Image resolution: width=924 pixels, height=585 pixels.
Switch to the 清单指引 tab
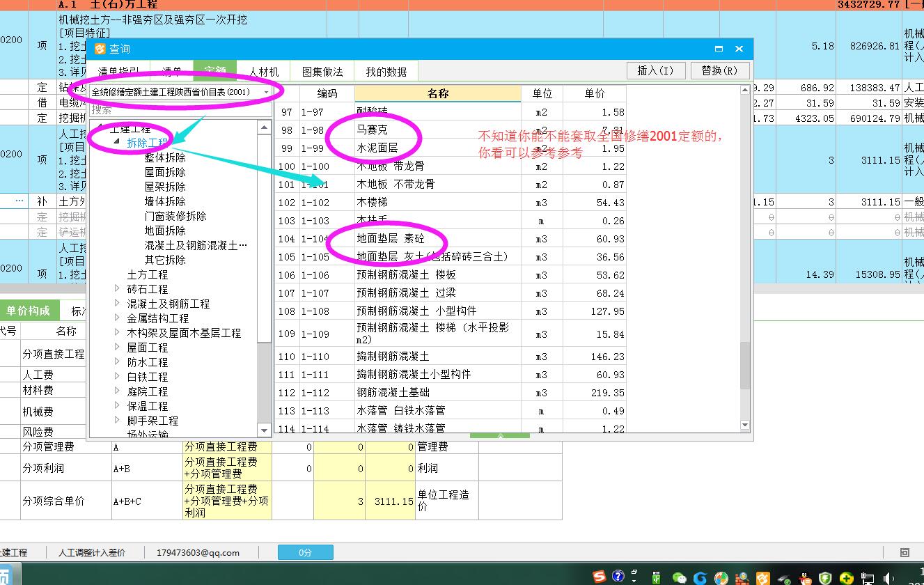click(118, 72)
